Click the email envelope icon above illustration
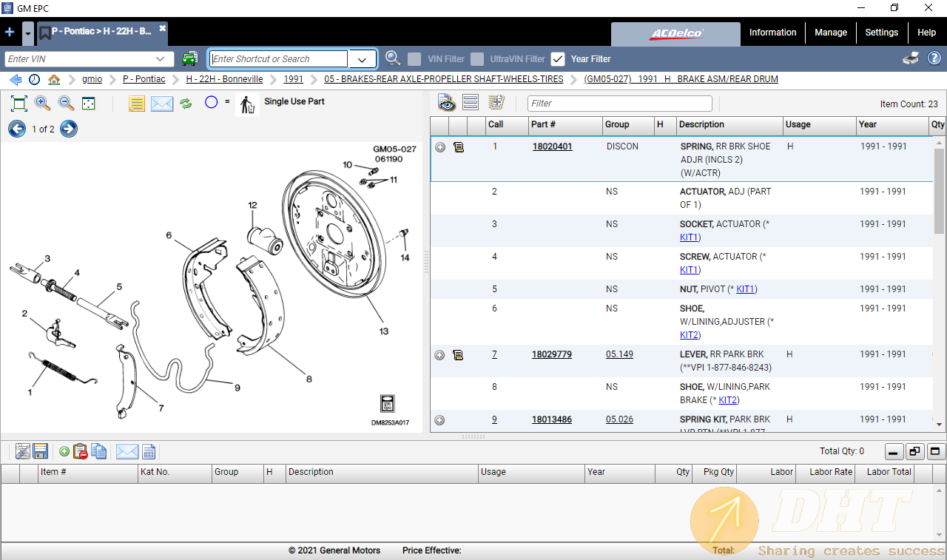947x560 pixels. pos(162,104)
